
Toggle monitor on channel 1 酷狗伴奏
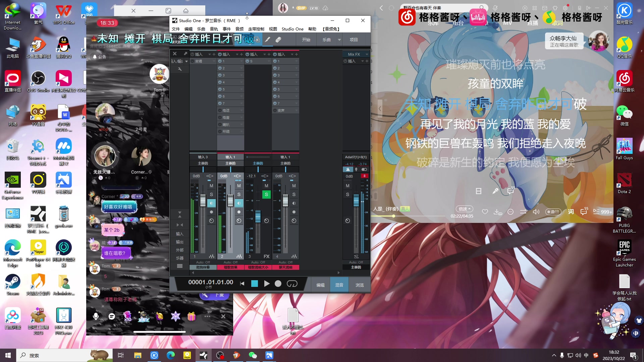tap(211, 203)
